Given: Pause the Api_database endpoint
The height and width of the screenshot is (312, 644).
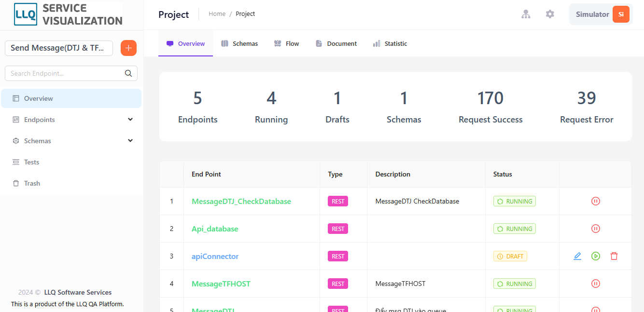Looking at the screenshot, I should pyautogui.click(x=596, y=229).
